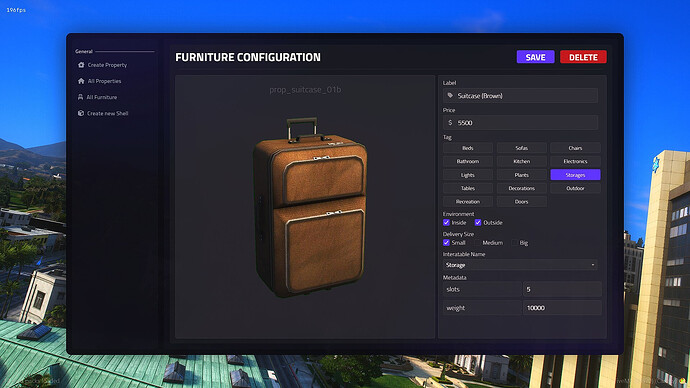
Task: Select the Sofas tag
Action: (521, 148)
